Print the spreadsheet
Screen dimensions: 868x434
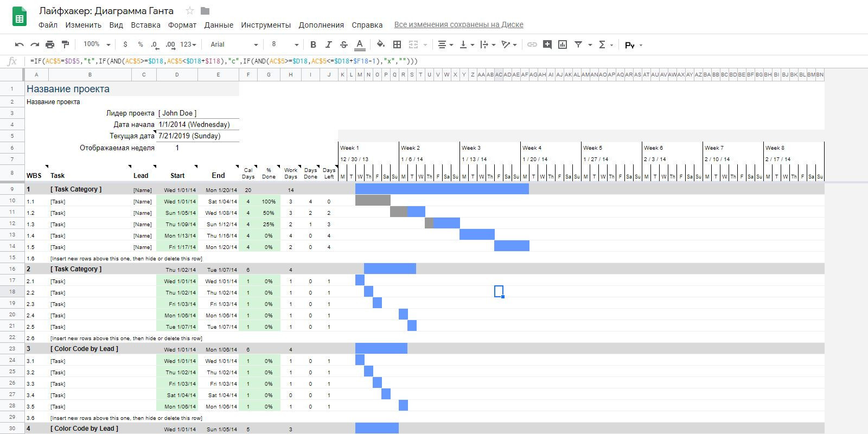pyautogui.click(x=50, y=44)
